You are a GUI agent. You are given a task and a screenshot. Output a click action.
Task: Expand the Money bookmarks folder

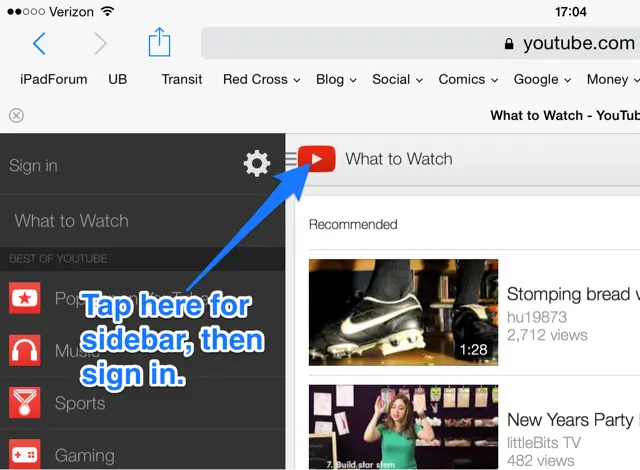click(613, 79)
